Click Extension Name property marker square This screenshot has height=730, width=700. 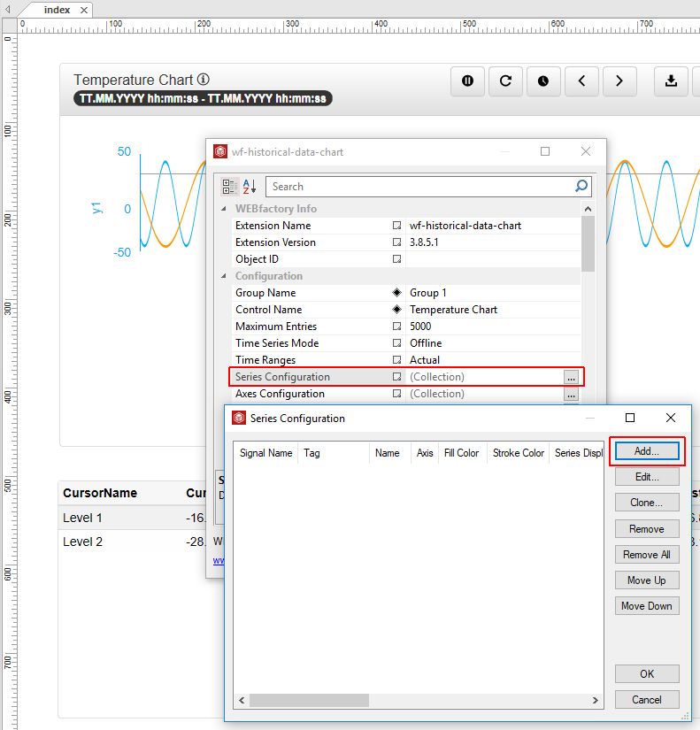coord(396,226)
